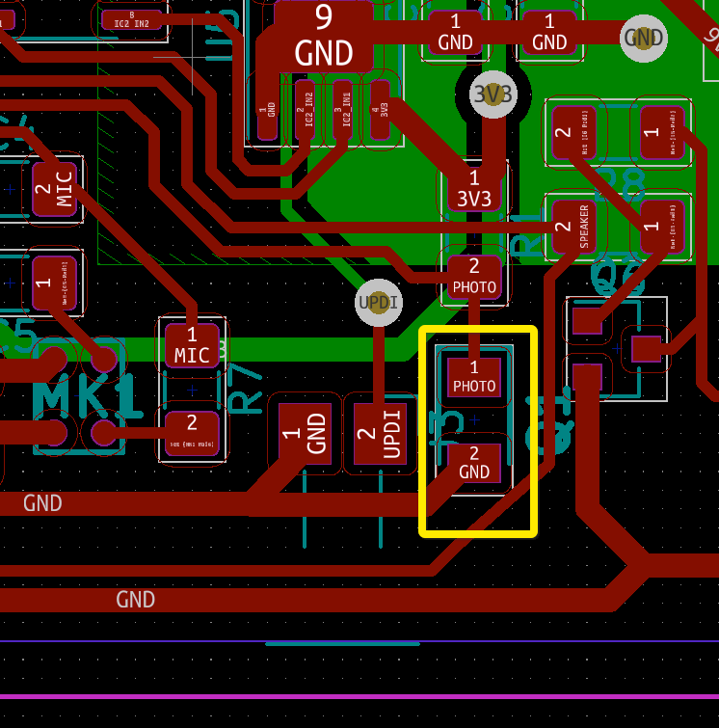Click the magenta line at bottom
Screen dimensions: 719x728
(359, 696)
